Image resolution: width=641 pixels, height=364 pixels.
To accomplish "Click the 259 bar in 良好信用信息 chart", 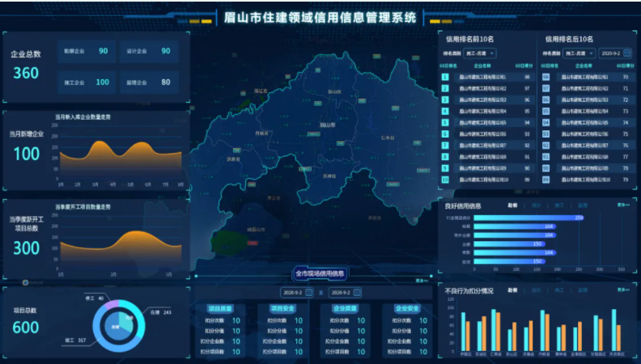I will [528, 218].
